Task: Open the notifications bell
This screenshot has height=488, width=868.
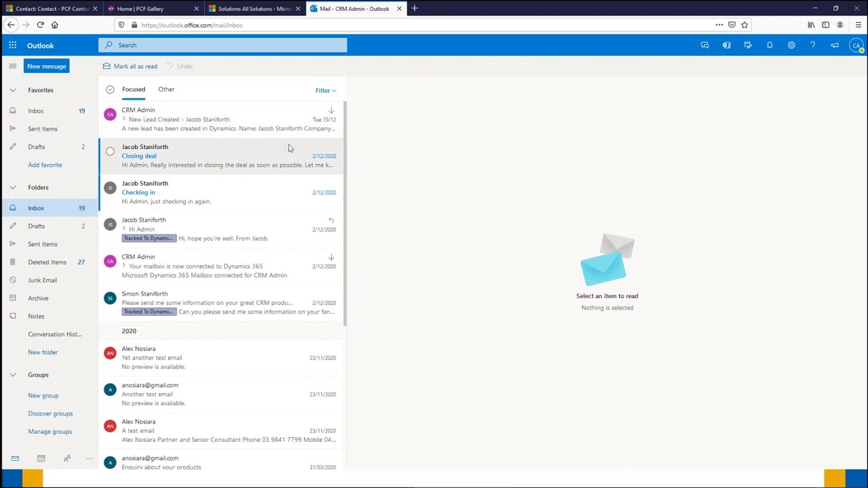Action: click(x=770, y=45)
